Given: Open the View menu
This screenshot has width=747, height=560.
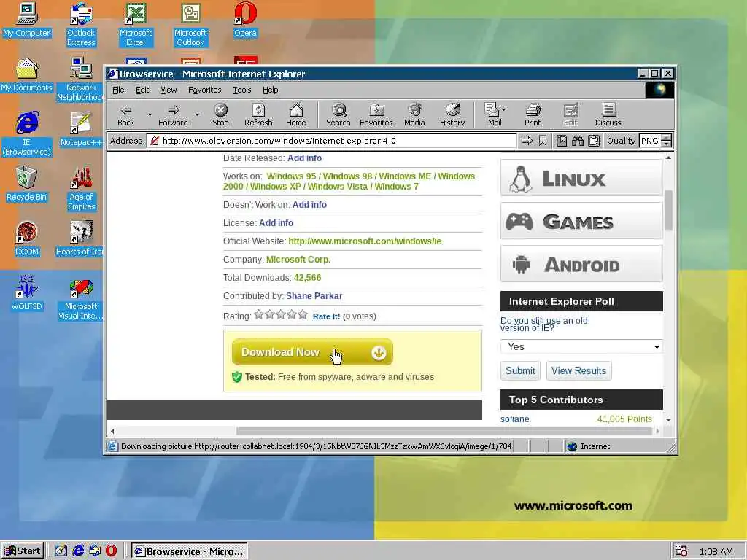Looking at the screenshot, I should (169, 90).
